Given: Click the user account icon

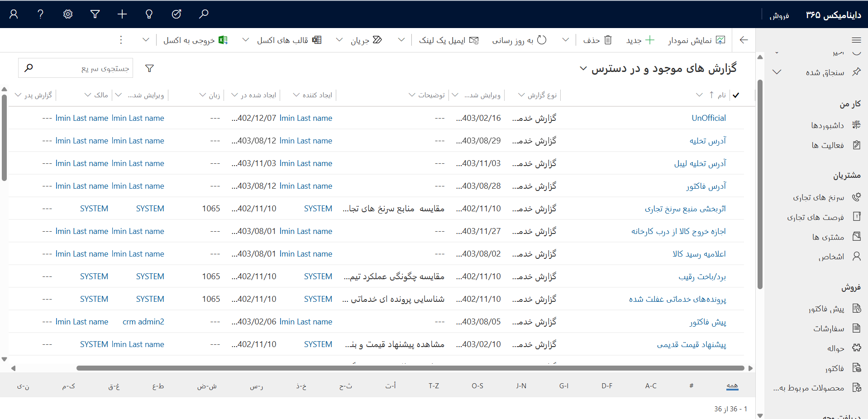Looking at the screenshot, I should coord(14,14).
